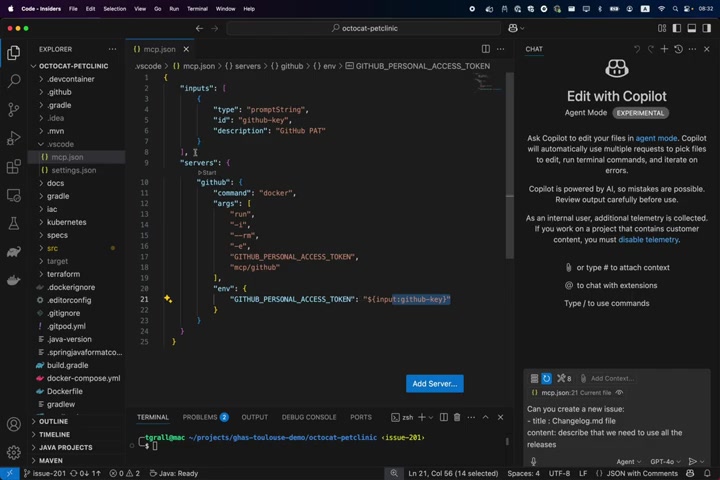This screenshot has width=720, height=480.
Task: Click issue-201 branch in status bar
Action: (x=45, y=473)
